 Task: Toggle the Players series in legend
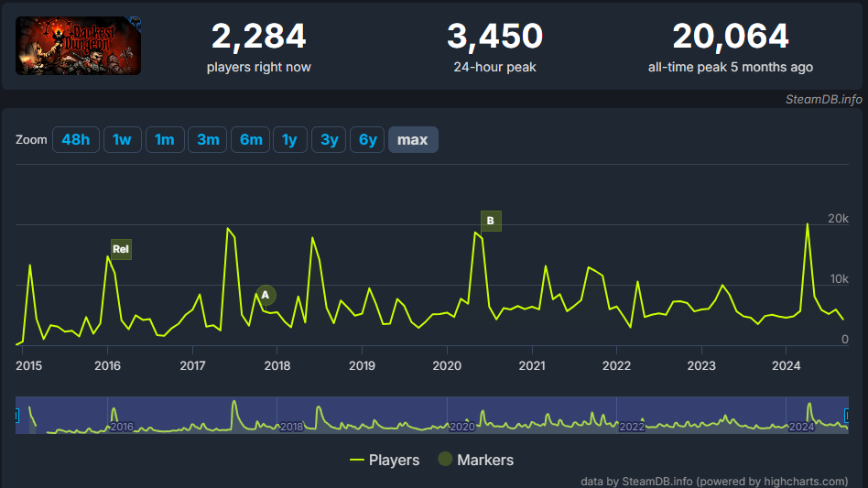385,460
